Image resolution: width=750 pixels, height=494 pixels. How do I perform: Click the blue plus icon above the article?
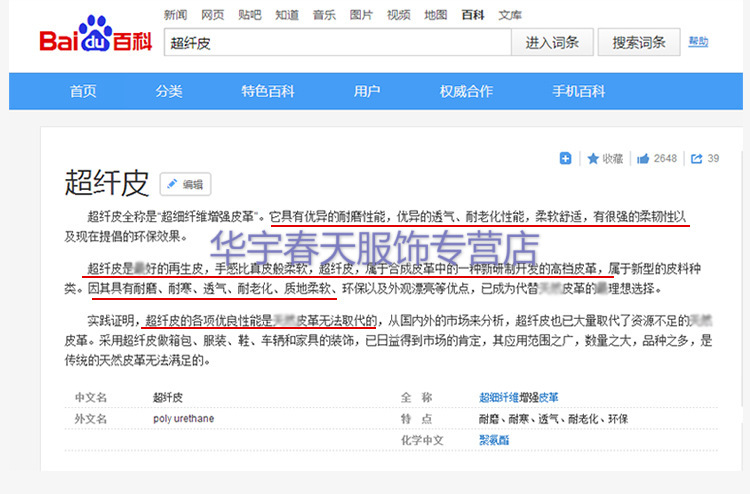[x=565, y=158]
